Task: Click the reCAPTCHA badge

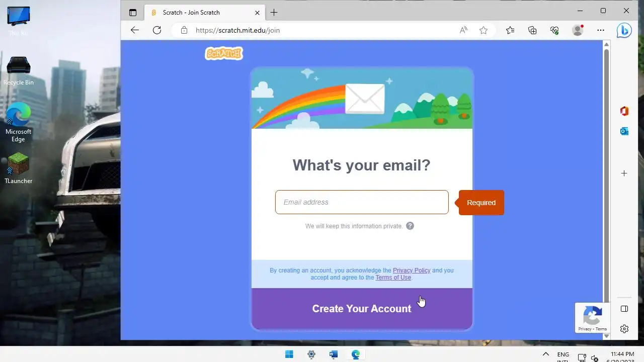Action: click(593, 318)
